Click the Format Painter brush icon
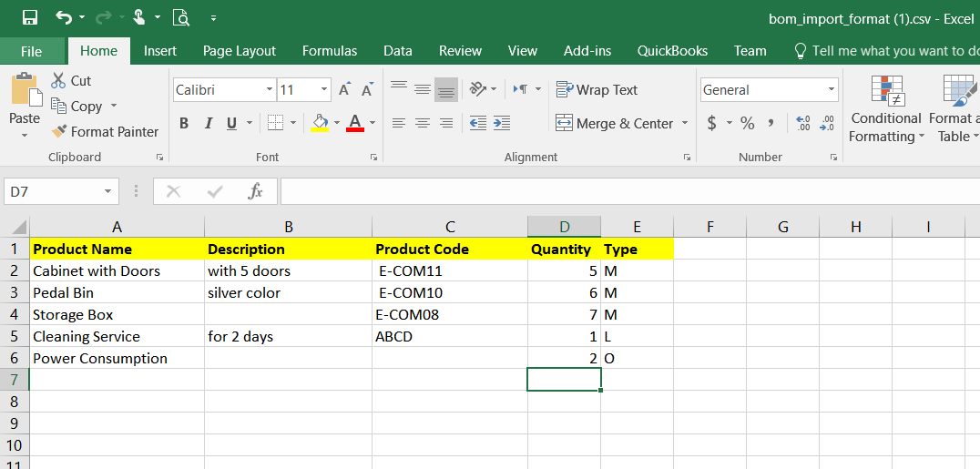 [x=59, y=132]
